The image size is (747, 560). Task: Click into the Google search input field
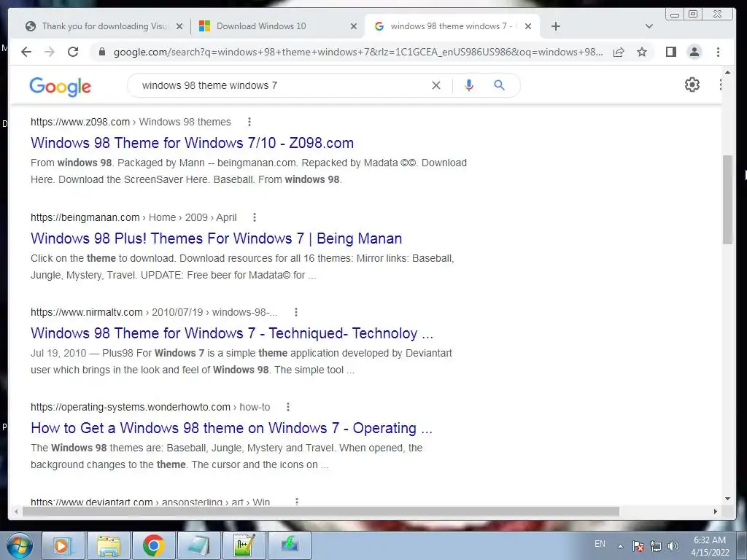point(281,85)
